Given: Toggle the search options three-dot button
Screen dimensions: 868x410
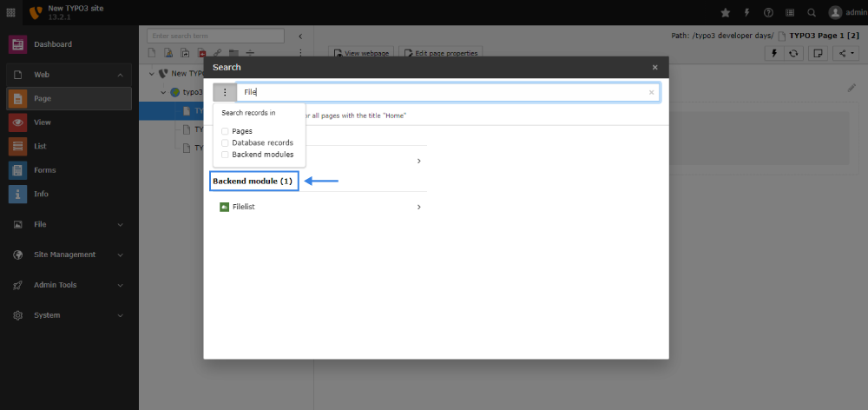Looking at the screenshot, I should coord(225,93).
